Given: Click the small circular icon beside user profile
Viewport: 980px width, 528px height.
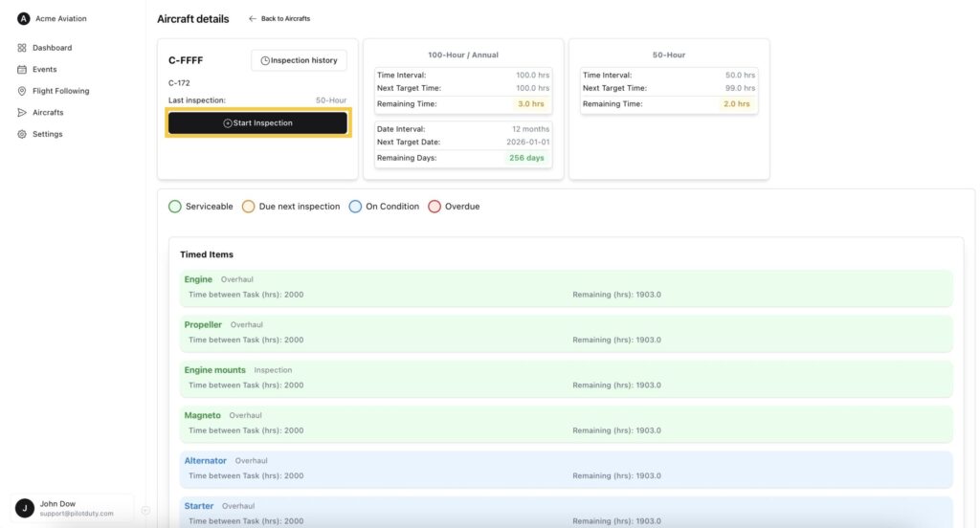Looking at the screenshot, I should pyautogui.click(x=145, y=510).
